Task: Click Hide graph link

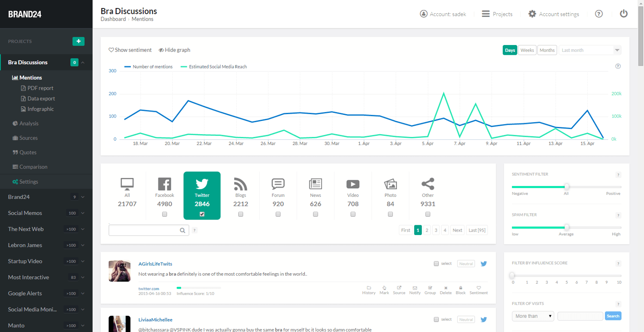Action: [x=174, y=50]
